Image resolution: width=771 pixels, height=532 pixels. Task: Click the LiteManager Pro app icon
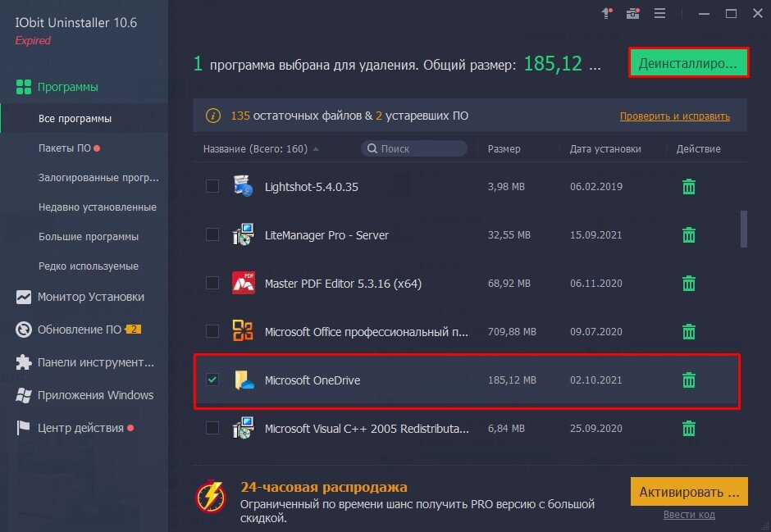tap(243, 234)
